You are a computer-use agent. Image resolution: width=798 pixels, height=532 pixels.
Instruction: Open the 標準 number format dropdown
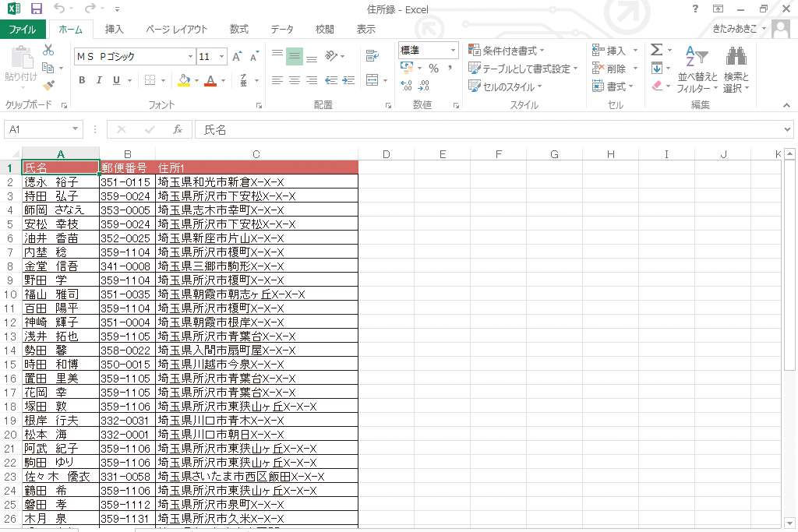(x=453, y=51)
